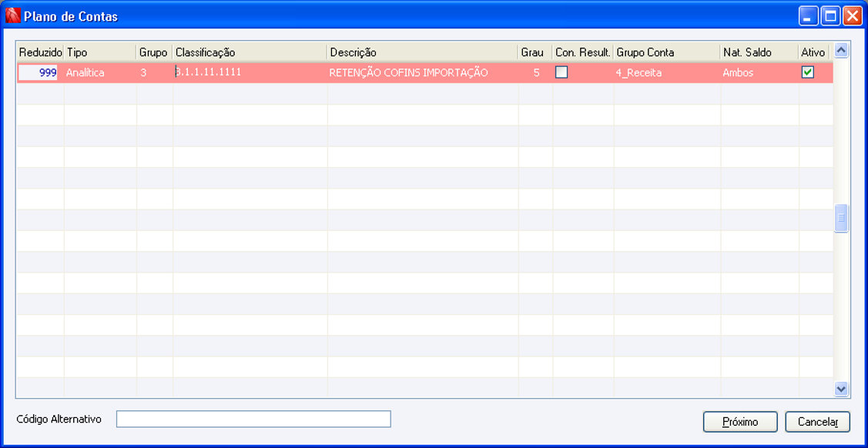The height and width of the screenshot is (448, 868).
Task: Click the Grau column header
Action: point(535,52)
